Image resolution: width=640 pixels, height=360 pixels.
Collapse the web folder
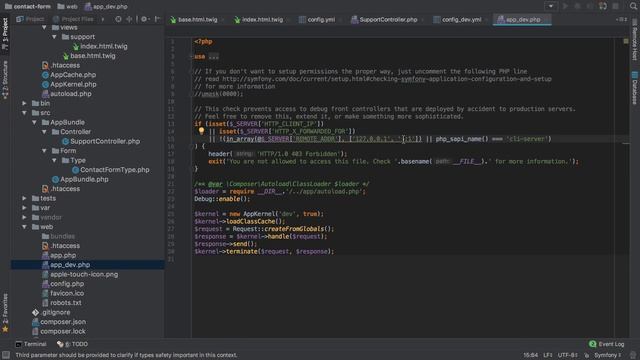click(x=24, y=227)
